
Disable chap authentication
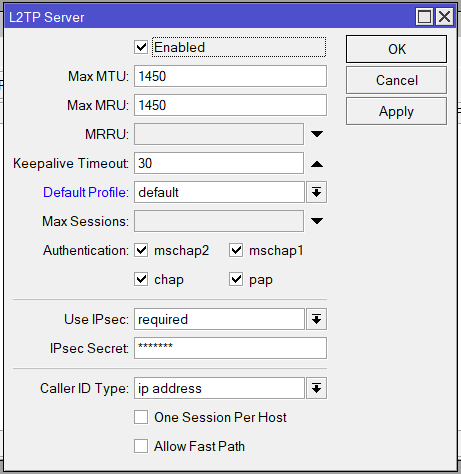141,279
